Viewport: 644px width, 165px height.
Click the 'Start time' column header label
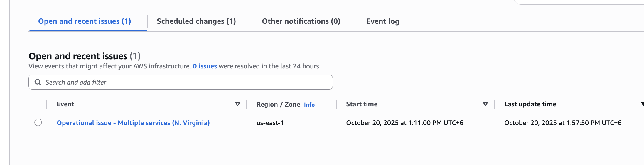(362, 104)
